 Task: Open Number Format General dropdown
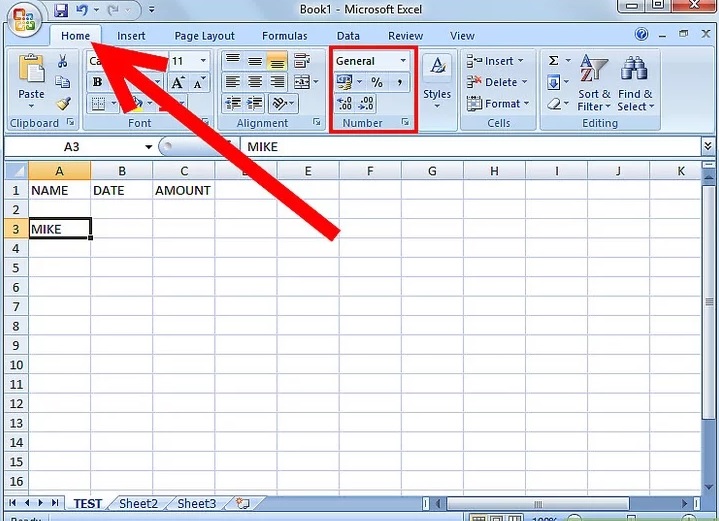pyautogui.click(x=403, y=61)
